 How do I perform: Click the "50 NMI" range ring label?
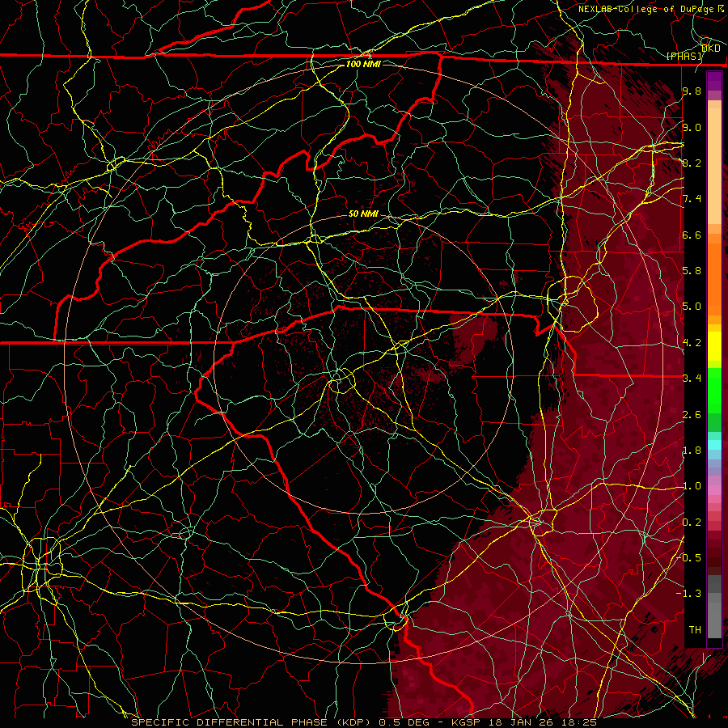click(x=363, y=214)
